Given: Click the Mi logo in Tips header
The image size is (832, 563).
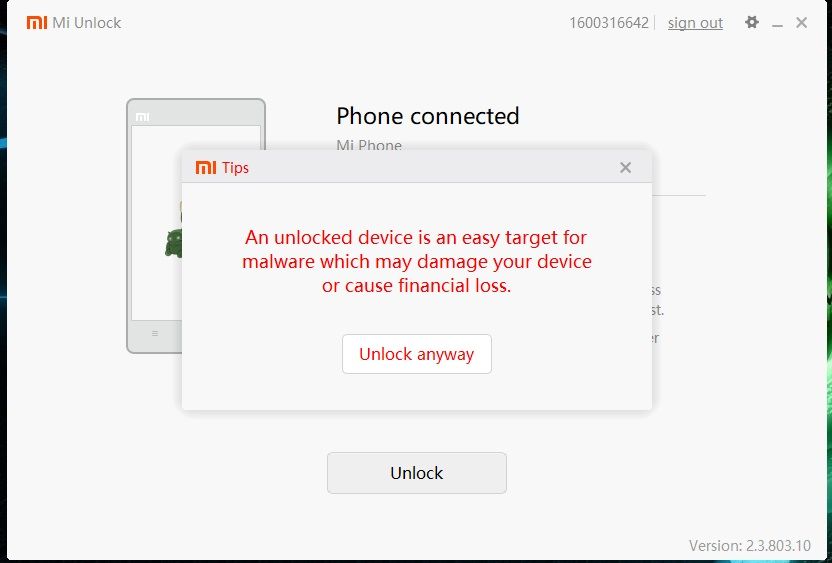Looking at the screenshot, I should pyautogui.click(x=206, y=168).
